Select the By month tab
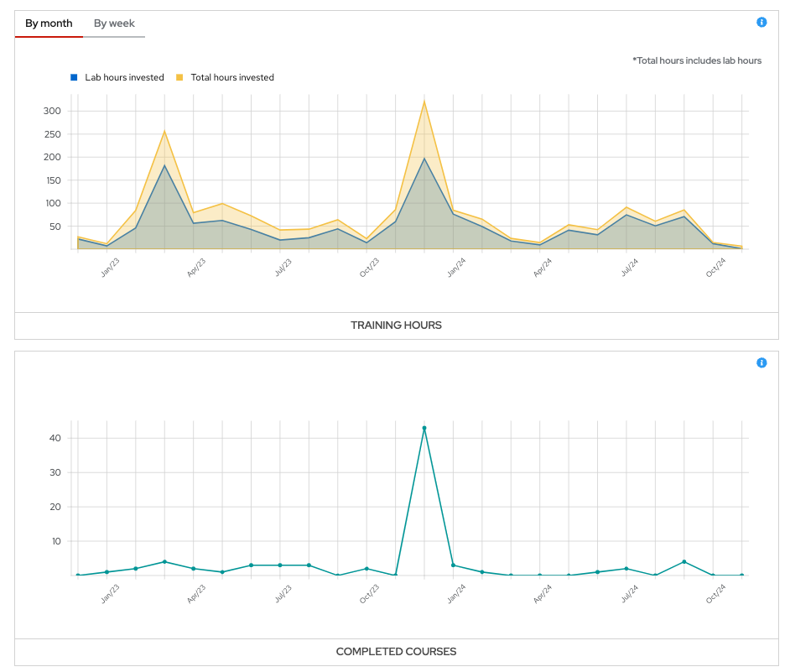Image resolution: width=790 pixels, height=672 pixels. coord(49,23)
